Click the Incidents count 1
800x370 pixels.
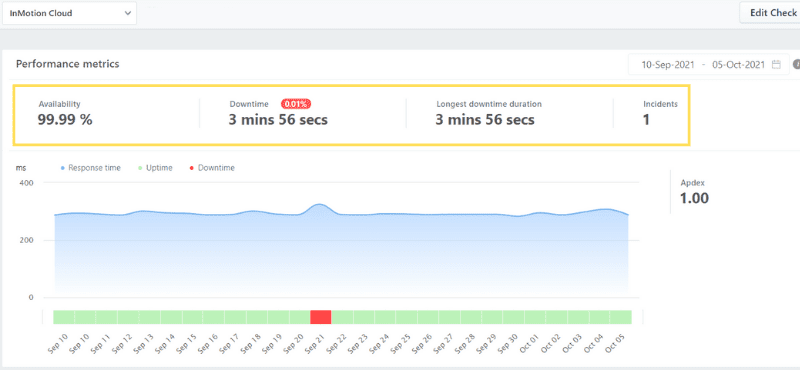point(646,120)
